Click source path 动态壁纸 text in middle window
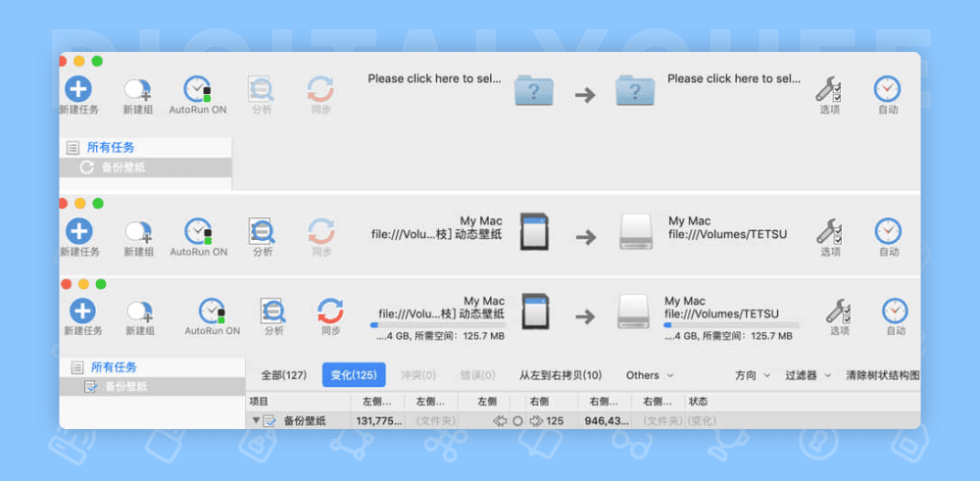 pyautogui.click(x=437, y=235)
